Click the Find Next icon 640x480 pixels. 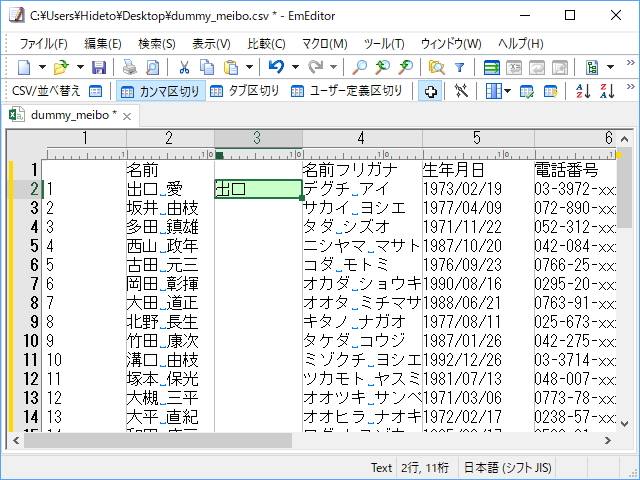[406, 67]
